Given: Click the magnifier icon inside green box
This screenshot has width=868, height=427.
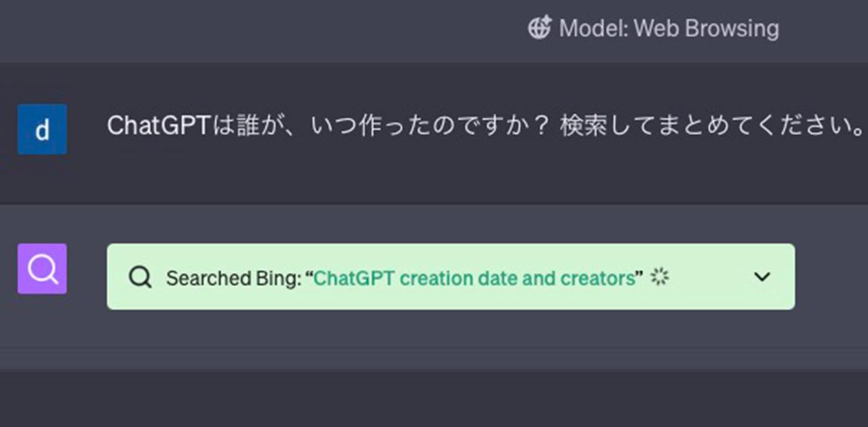Looking at the screenshot, I should point(140,277).
